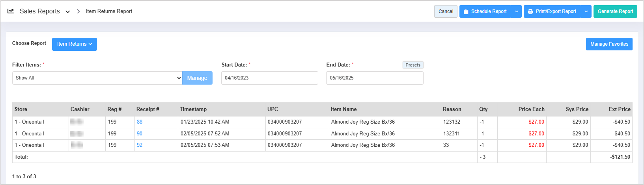644x185 pixels.
Task: Click the Cancel button
Action: tap(446, 11)
